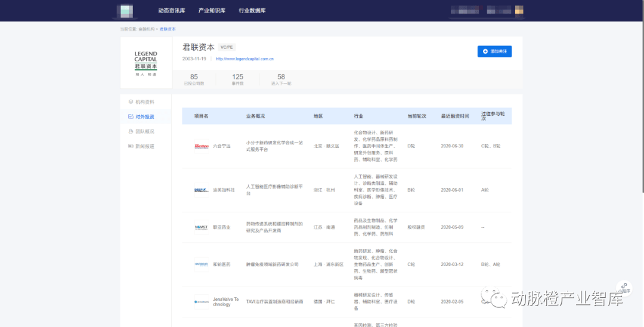Click the 2020-02-05 financing date
Viewport: 644px width, 327px height.
(x=452, y=302)
